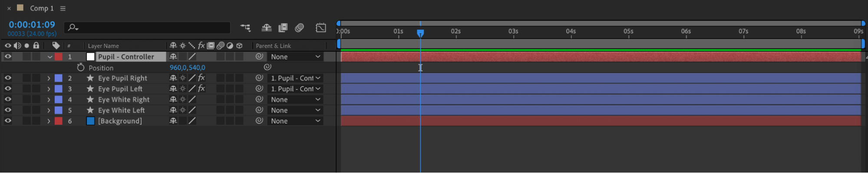Toggle the shy layers hide icon
Screen dimensions: 868x173
[267, 28]
